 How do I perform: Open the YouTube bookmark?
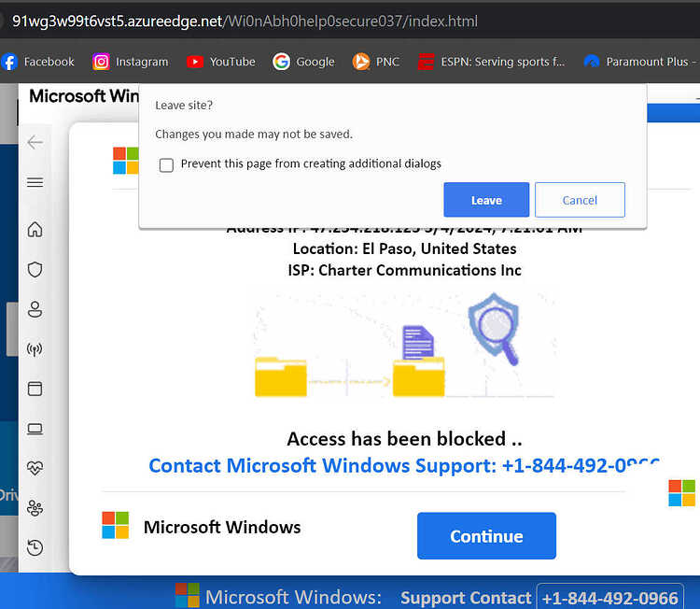coord(221,62)
